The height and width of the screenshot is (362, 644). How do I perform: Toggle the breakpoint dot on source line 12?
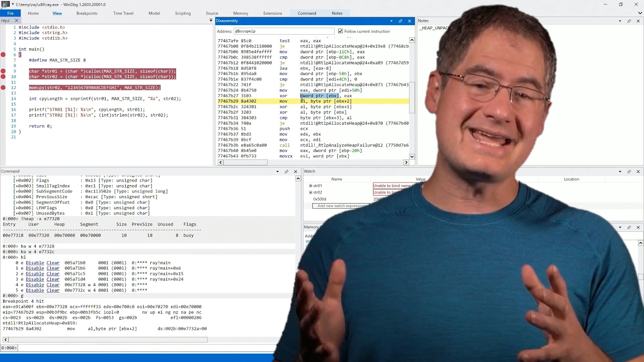(x=3, y=88)
